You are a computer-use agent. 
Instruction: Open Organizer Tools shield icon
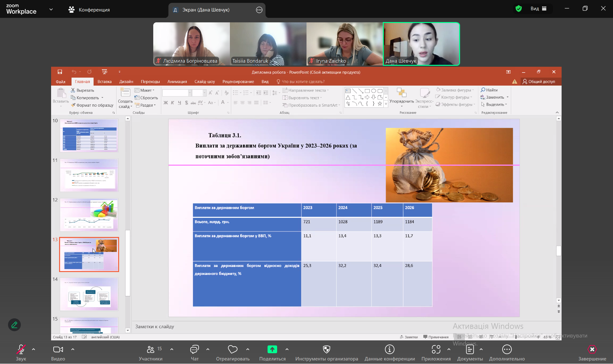click(x=326, y=350)
